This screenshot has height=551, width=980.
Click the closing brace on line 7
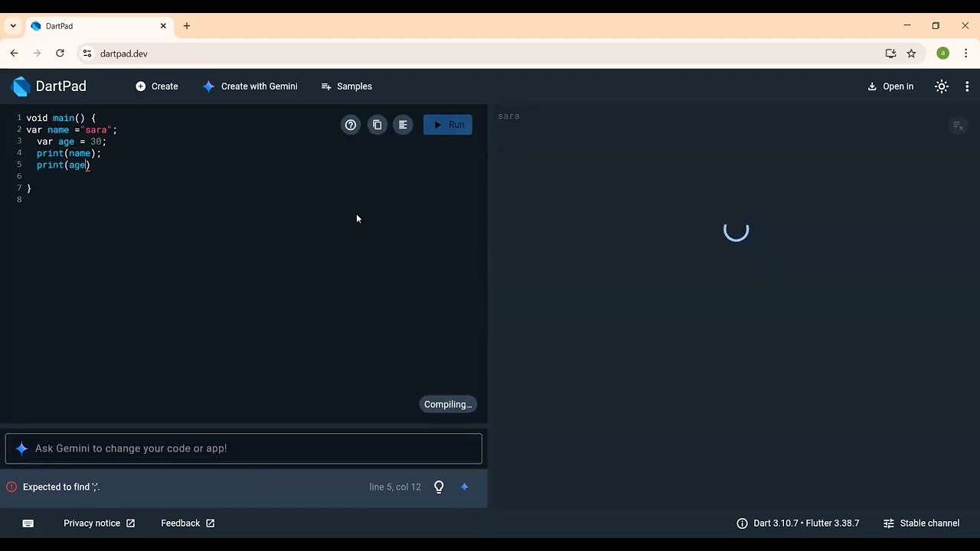[29, 188]
